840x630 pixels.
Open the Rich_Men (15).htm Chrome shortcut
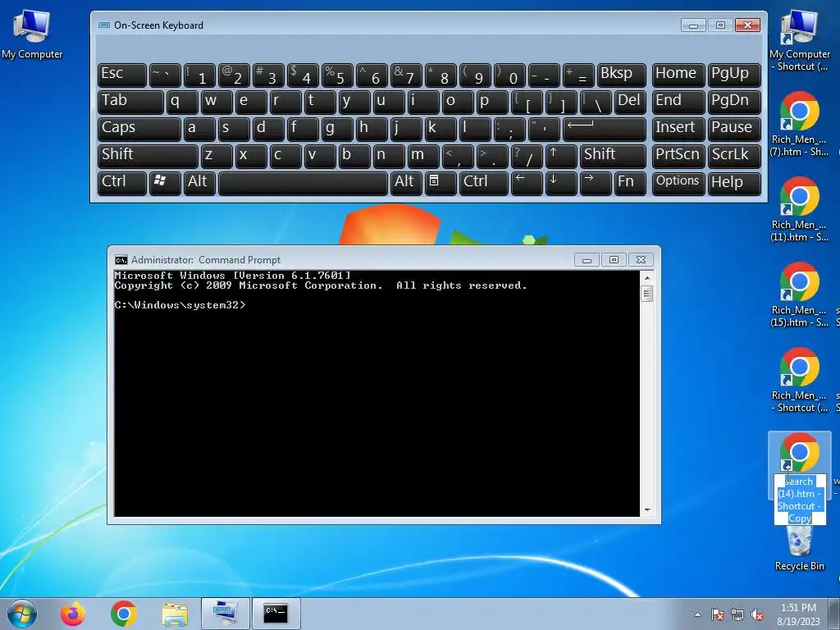pyautogui.click(x=799, y=294)
